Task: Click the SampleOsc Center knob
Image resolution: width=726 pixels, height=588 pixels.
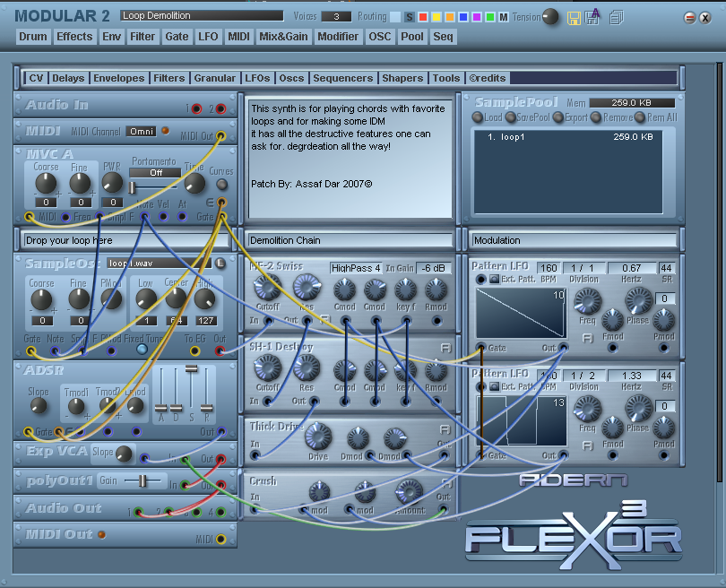Action: coord(176,298)
